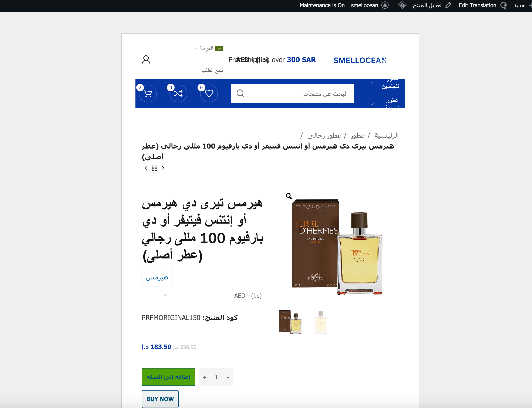Click the crossed-out 256.90 price
Viewport: 532px width, 408px height.
tap(185, 347)
